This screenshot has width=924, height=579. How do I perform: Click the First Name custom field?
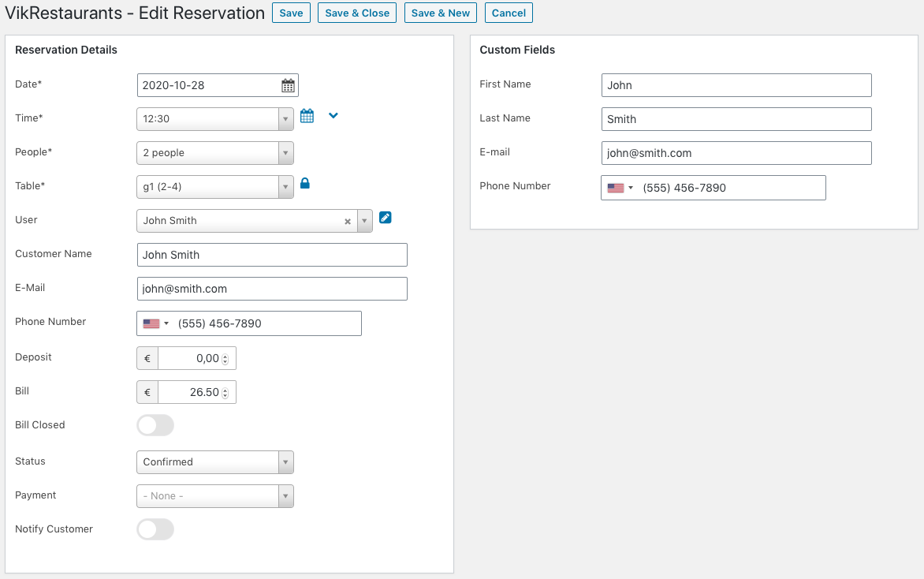click(736, 85)
